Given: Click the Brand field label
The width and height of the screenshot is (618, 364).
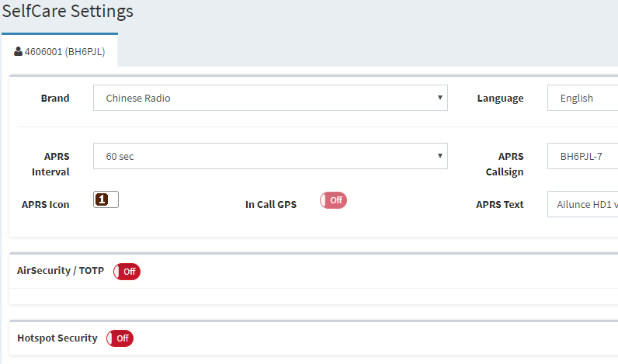Looking at the screenshot, I should (55, 99).
